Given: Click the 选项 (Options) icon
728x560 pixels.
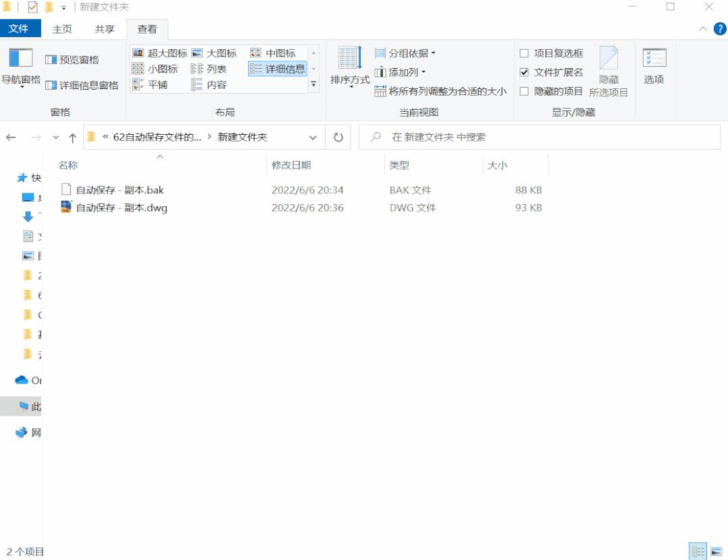Looking at the screenshot, I should (654, 67).
